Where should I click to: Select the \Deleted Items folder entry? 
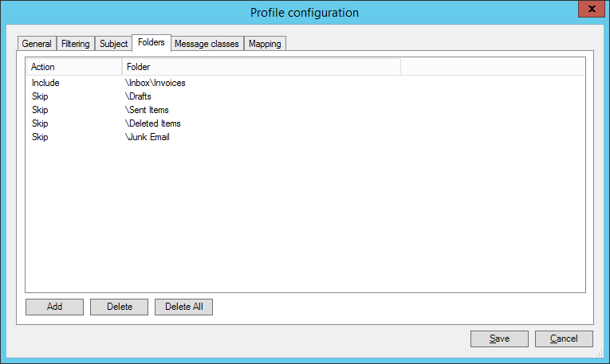tap(152, 123)
